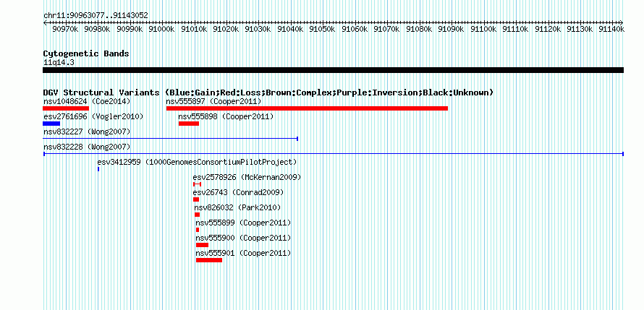Click the 91100k ruler tick label
The width and height of the screenshot is (644, 310).
coord(483,29)
